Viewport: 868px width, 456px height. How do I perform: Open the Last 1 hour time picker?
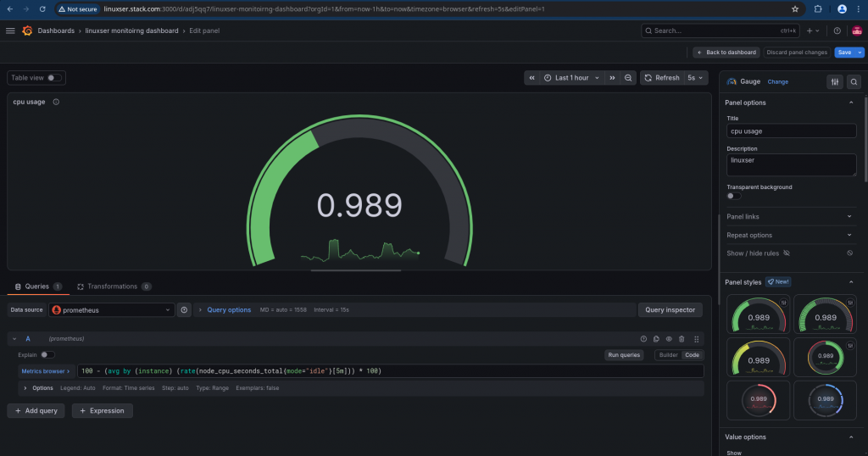(572, 78)
